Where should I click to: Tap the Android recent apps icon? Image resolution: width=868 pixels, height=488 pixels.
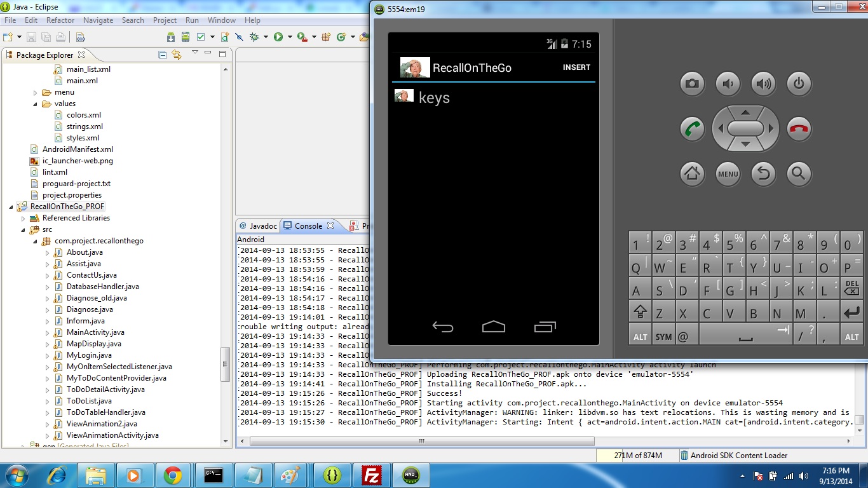[x=545, y=327]
